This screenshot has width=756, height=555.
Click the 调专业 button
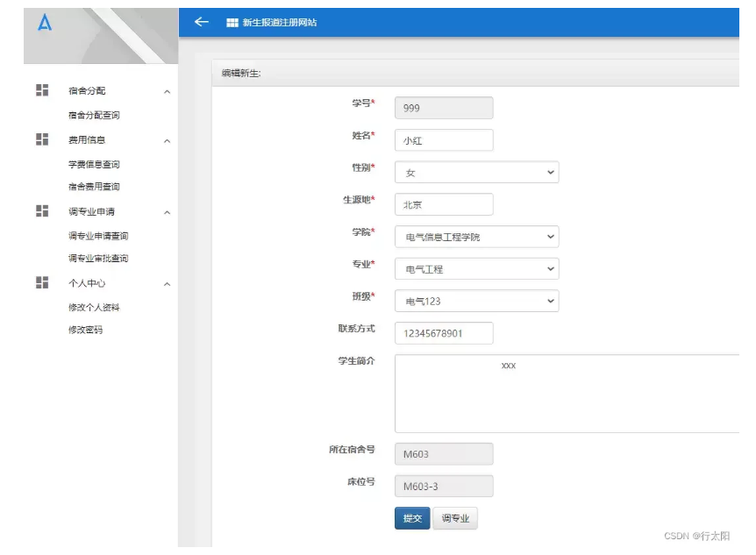click(x=455, y=518)
